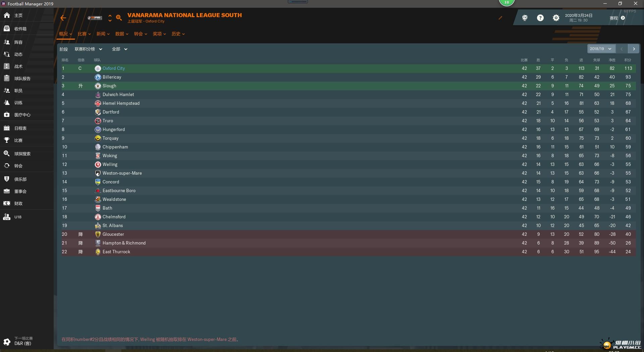Expand the 联赛积分榜 league table dropdown
644x352 pixels.
(89, 49)
